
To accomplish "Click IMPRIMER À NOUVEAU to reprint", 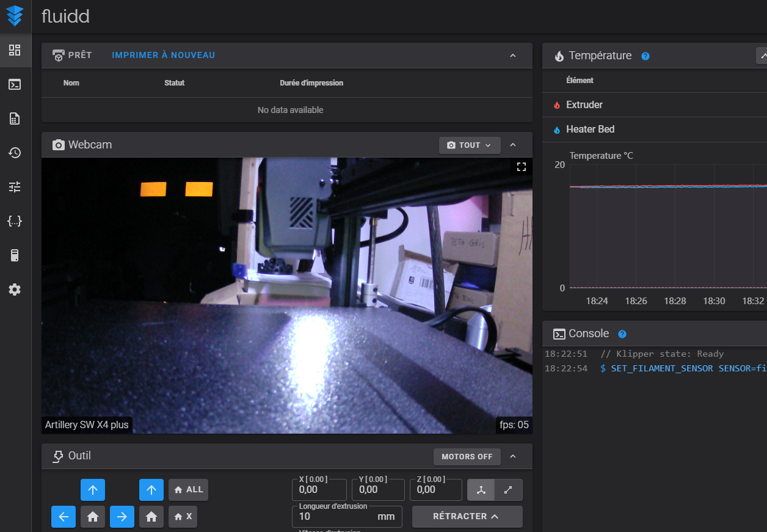I will tap(163, 56).
